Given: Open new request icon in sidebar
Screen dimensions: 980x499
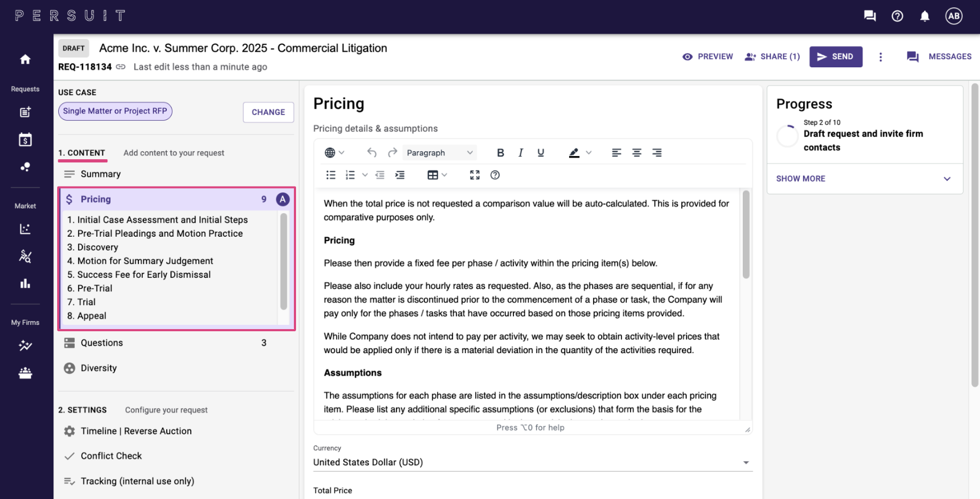Looking at the screenshot, I should coord(25,112).
